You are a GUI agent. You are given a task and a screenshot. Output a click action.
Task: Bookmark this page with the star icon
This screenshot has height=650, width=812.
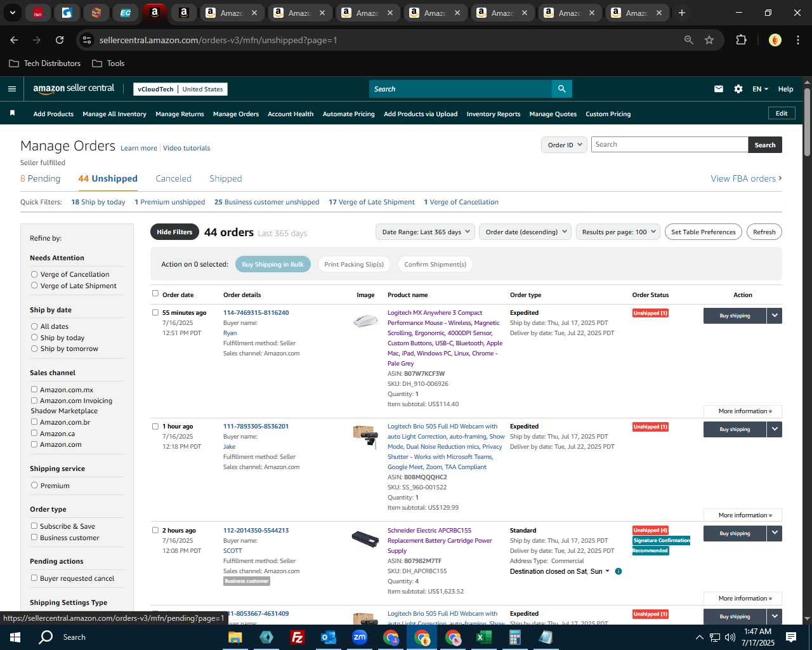point(709,40)
